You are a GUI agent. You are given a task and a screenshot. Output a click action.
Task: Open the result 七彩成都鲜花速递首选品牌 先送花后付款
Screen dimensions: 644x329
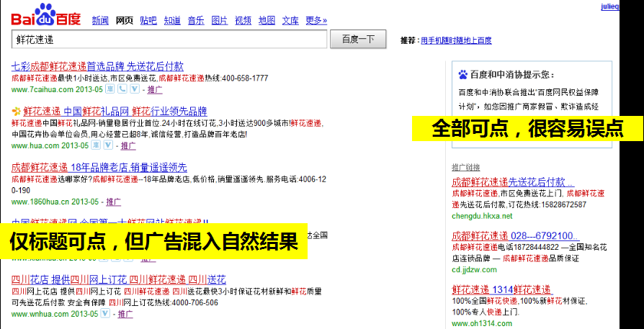point(97,66)
